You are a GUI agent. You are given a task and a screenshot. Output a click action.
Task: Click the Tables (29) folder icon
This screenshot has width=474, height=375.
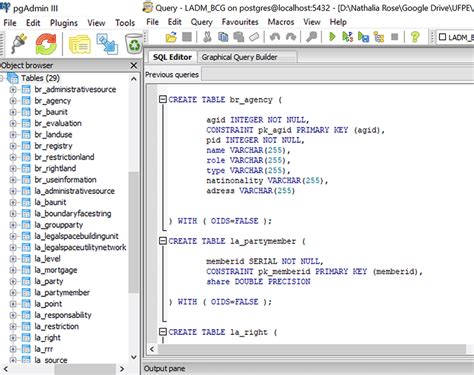(x=13, y=78)
